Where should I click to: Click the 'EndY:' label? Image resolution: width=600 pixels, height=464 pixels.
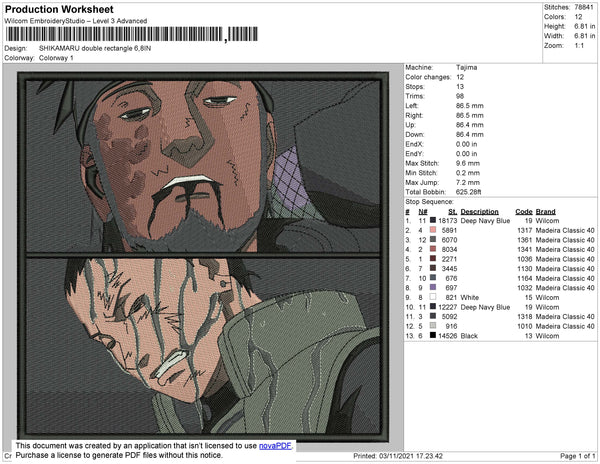[x=414, y=154]
